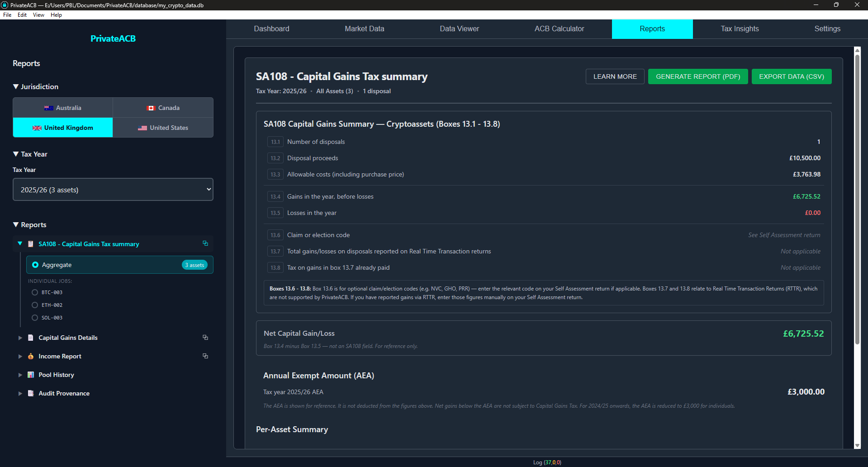Click the SA108 report clipboard icon
The width and height of the screenshot is (868, 467).
tap(31, 244)
